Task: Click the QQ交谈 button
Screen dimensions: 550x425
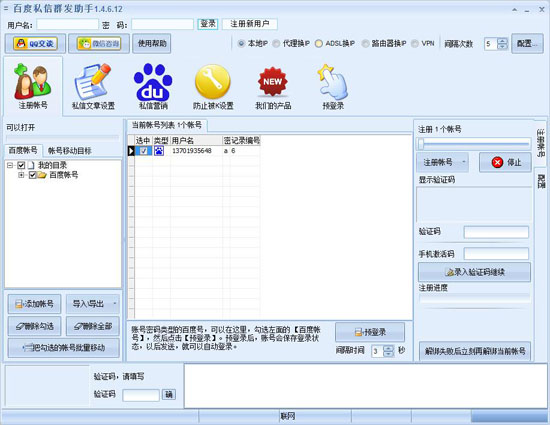Action: 35,43
